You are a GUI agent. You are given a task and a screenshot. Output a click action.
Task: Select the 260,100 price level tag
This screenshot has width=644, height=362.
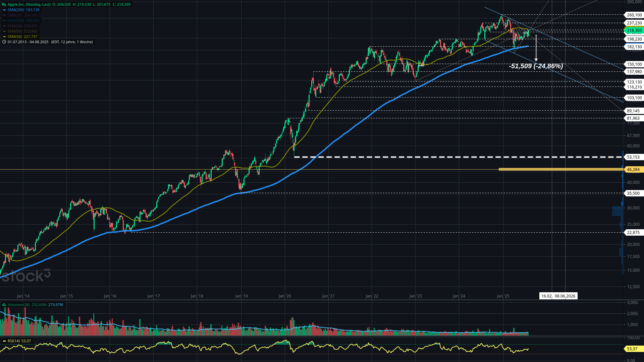click(x=634, y=15)
